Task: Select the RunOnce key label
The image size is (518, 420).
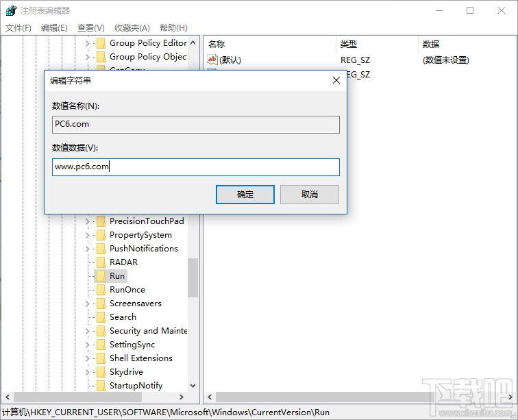Action: click(127, 290)
